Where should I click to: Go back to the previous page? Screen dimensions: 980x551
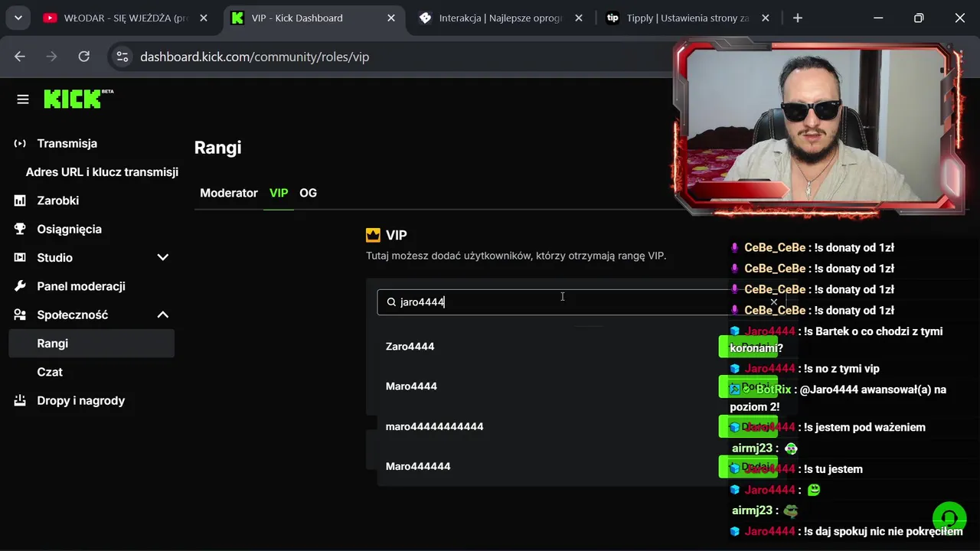(x=20, y=57)
